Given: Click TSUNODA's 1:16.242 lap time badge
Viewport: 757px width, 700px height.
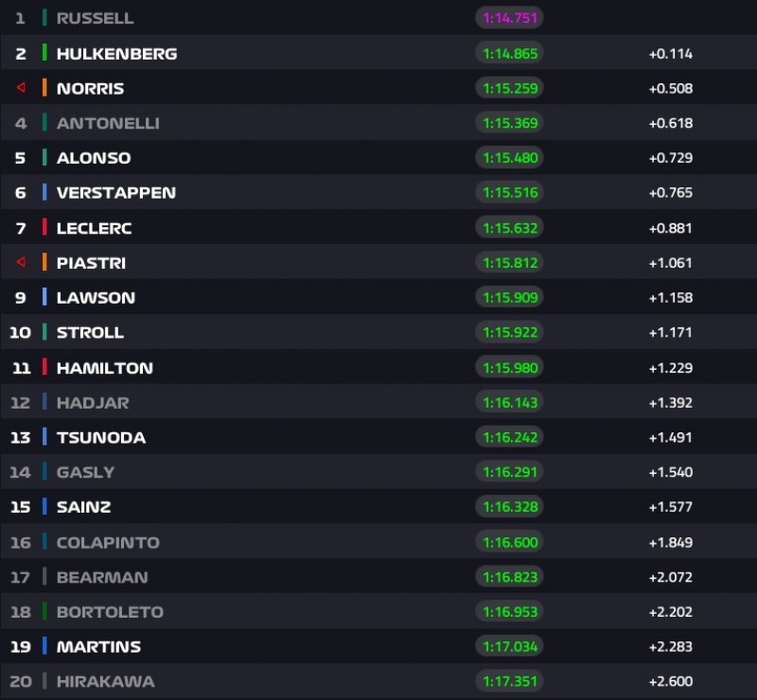Looking at the screenshot, I should (x=509, y=437).
